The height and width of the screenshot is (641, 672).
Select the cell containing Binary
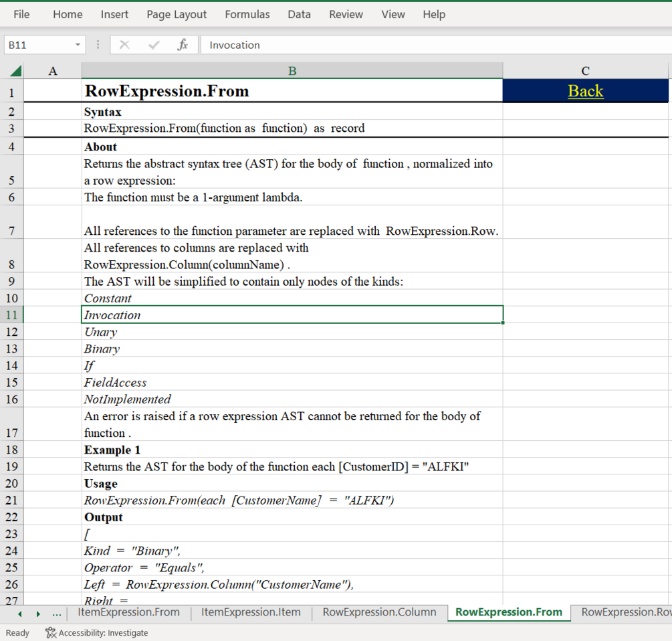(292, 348)
